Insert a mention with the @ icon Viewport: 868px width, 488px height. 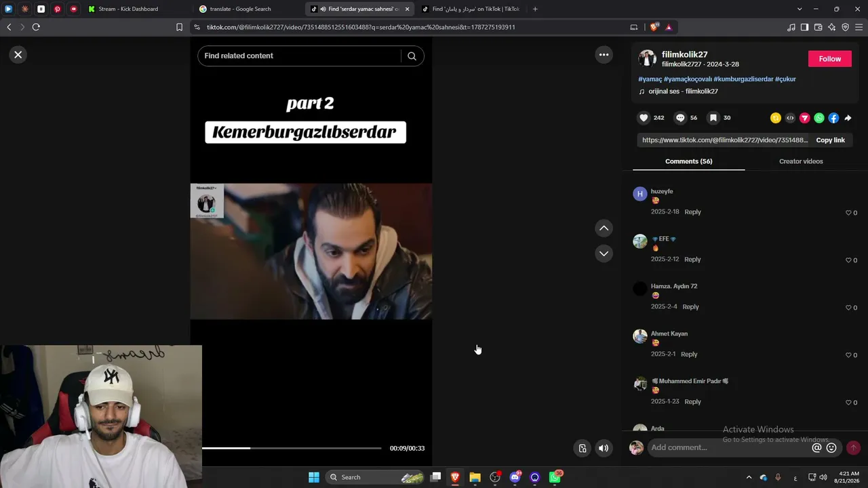pyautogui.click(x=816, y=448)
